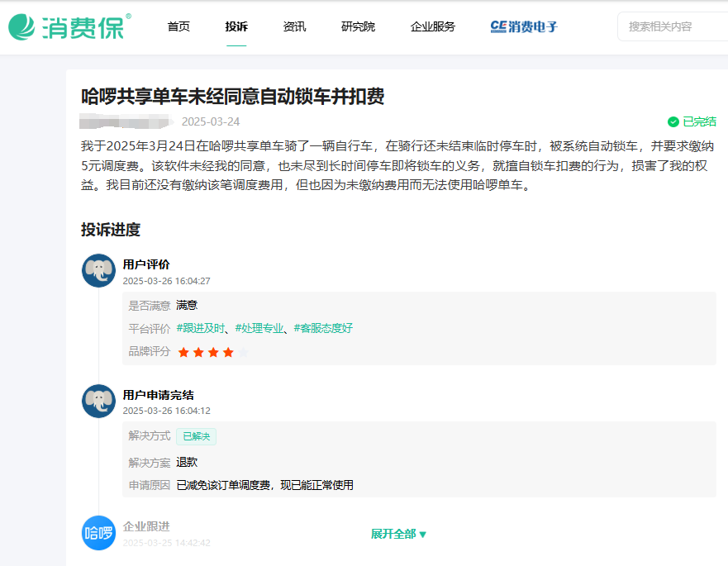
Task: Click the text 已减免该订单调度费，现已能正常使用
Action: 264,485
